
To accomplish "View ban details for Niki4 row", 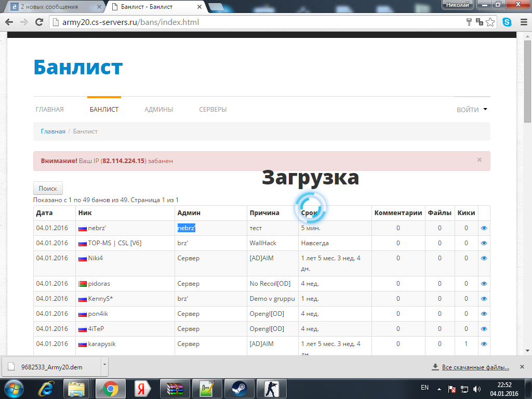I will 484,258.
